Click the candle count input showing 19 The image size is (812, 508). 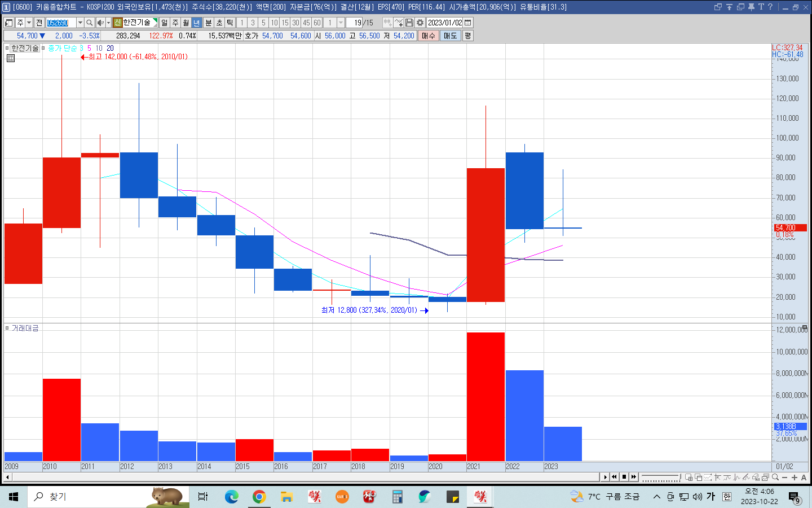354,23
